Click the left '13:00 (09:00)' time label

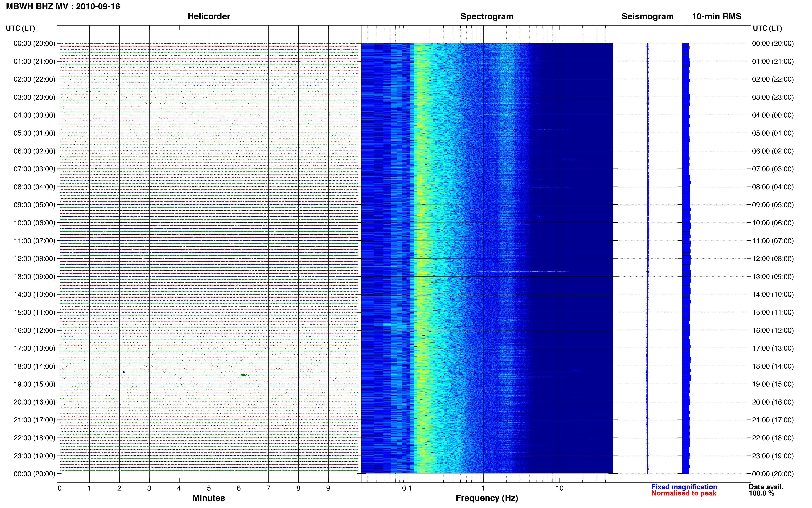click(34, 277)
